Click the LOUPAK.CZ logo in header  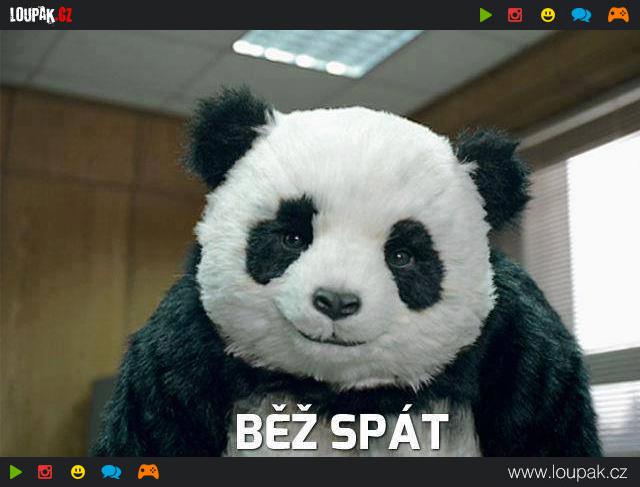pos(41,15)
